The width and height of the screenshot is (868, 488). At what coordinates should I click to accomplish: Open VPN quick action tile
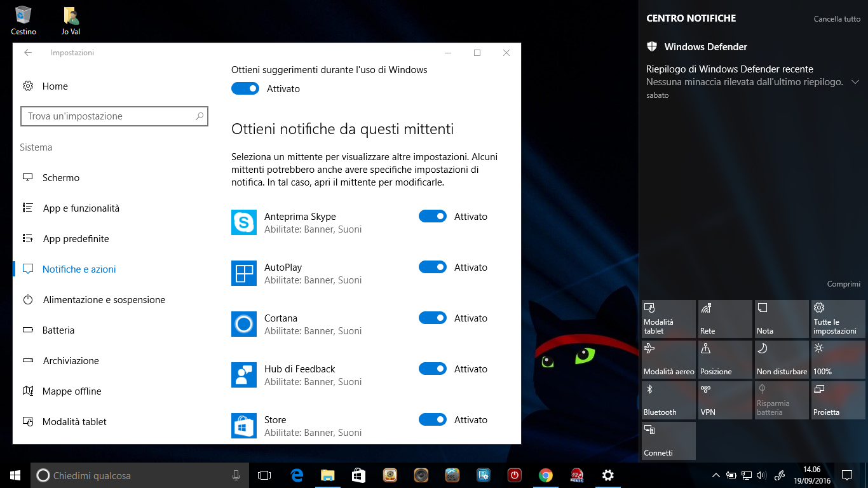point(725,400)
